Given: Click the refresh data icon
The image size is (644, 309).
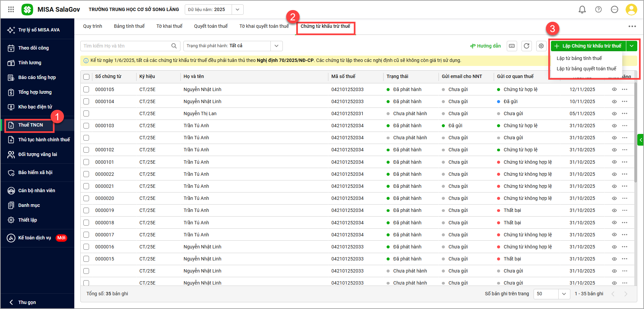Looking at the screenshot, I should pos(527,46).
